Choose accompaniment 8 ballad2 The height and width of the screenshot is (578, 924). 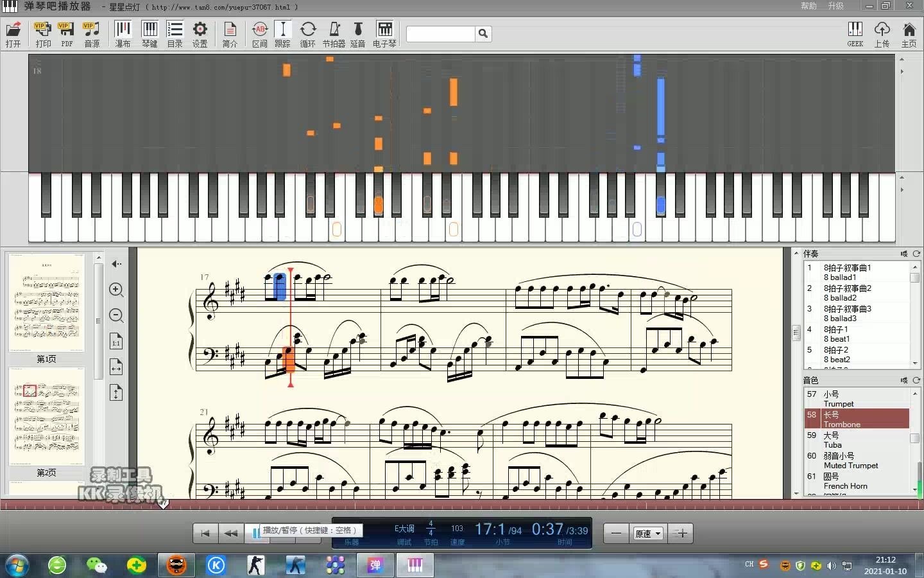857,293
